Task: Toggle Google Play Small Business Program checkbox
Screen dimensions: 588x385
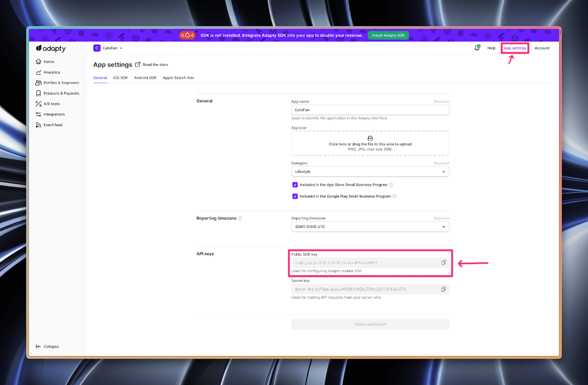Action: (295, 197)
